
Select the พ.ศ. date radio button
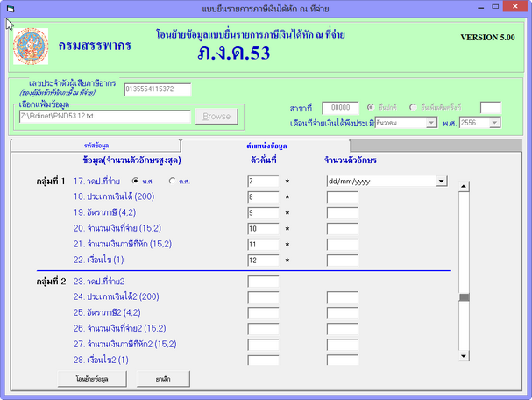135,181
